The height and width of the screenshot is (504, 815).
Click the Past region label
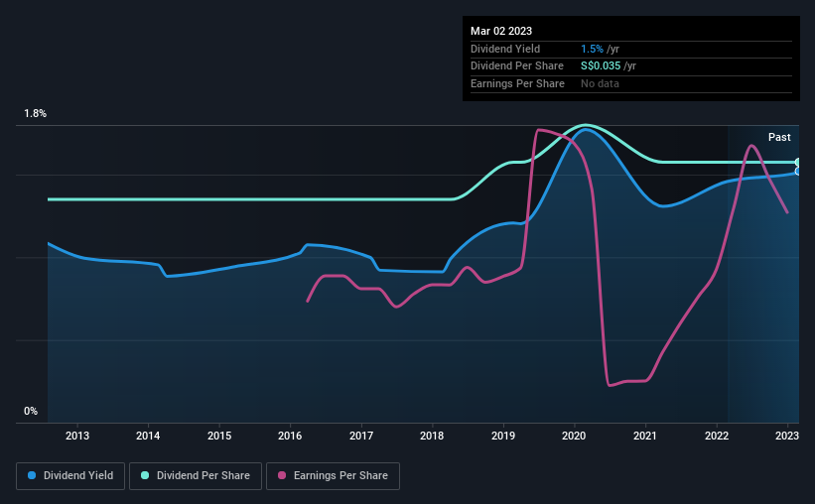[779, 137]
